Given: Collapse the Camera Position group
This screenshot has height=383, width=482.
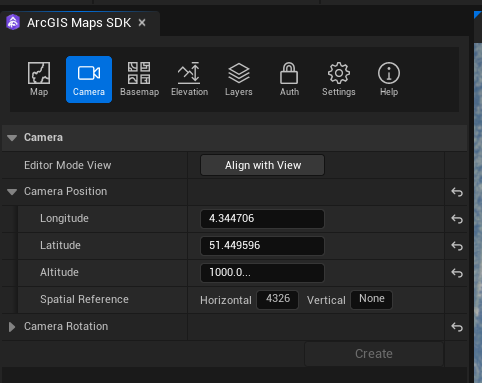Looking at the screenshot, I should click(12, 192).
